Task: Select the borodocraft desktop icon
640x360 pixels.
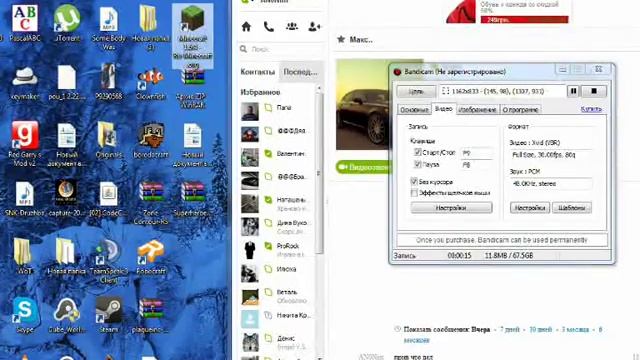Action: 151,141
